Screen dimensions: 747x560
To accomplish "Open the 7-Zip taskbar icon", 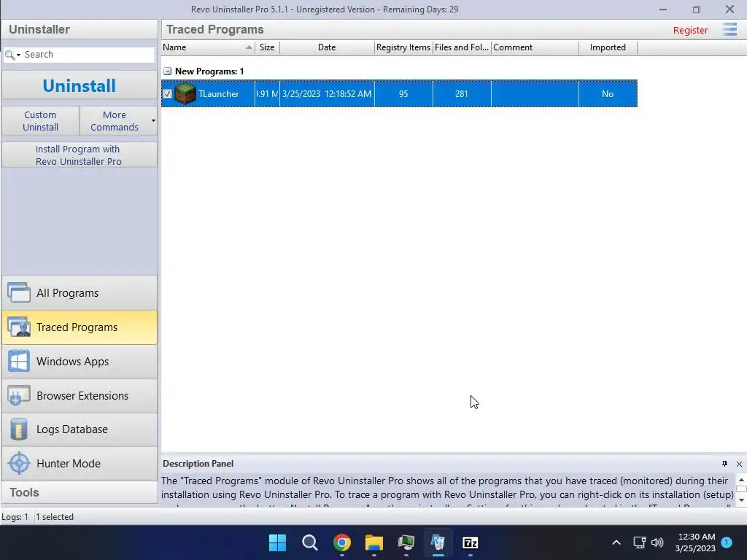I will 471,542.
